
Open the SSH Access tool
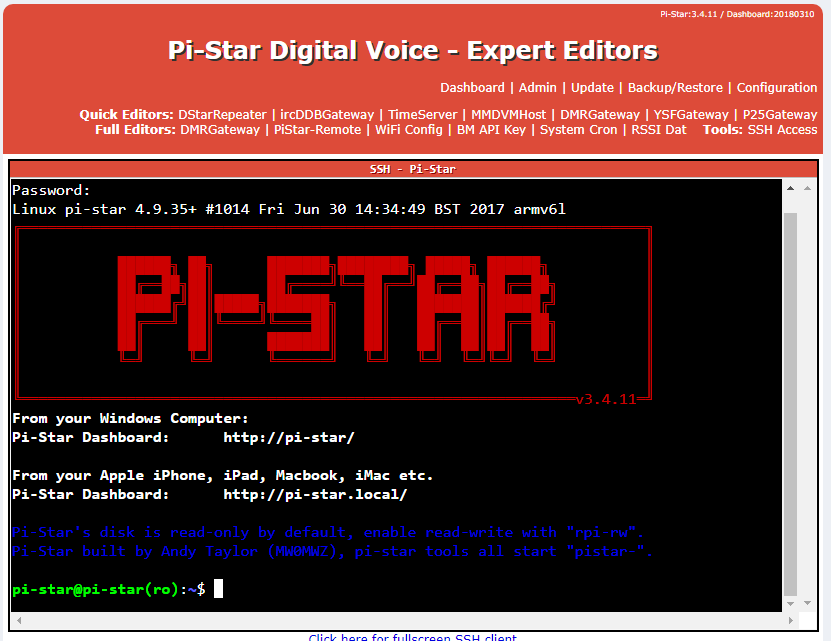coord(782,130)
